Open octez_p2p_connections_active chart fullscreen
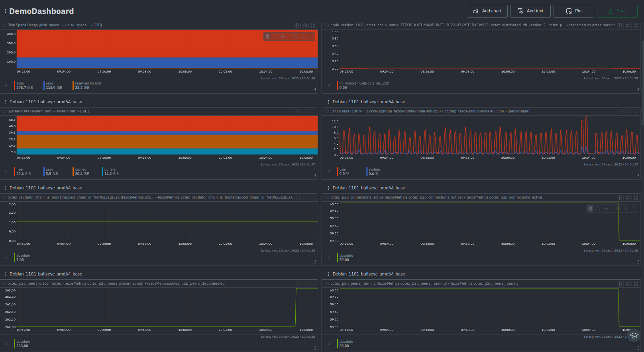The image size is (644, 352). (636, 197)
